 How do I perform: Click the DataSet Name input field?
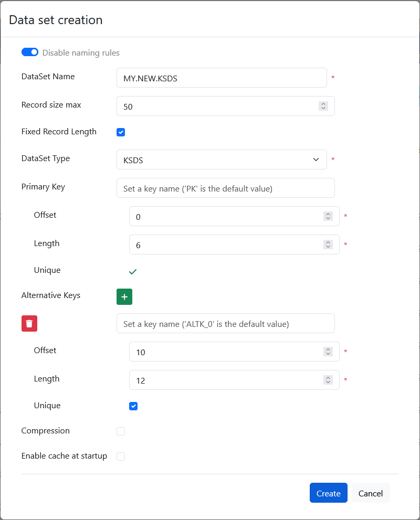click(x=222, y=77)
